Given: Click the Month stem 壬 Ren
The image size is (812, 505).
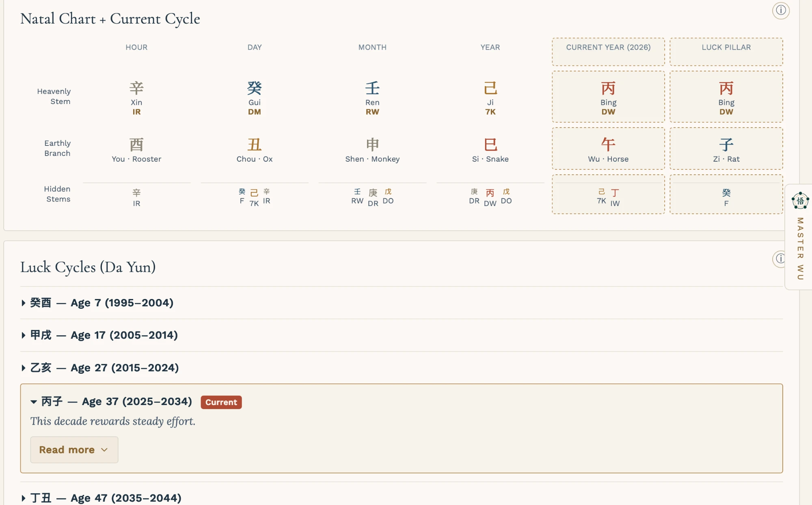Looking at the screenshot, I should tap(372, 98).
